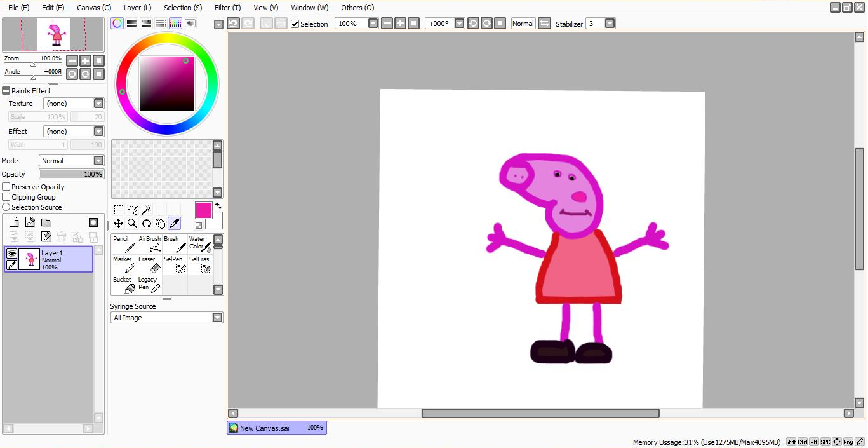Open the Filter menu
The image size is (868, 448).
[x=227, y=8]
